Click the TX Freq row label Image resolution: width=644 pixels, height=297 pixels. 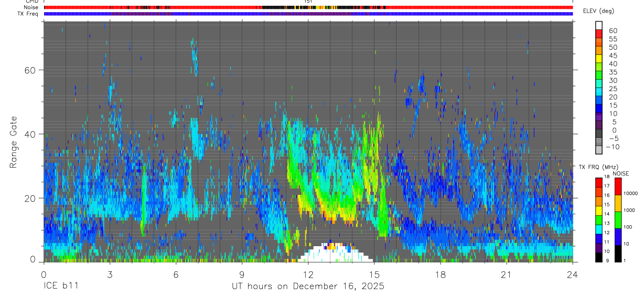tap(28, 14)
